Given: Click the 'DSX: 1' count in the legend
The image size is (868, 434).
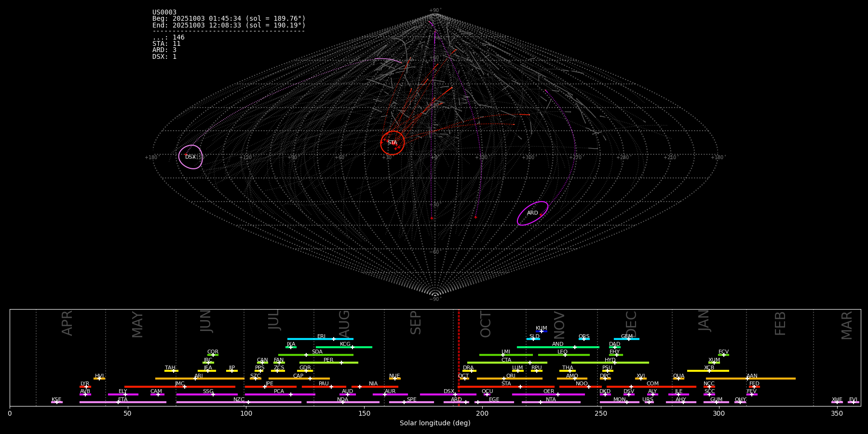Looking at the screenshot, I should [x=164, y=57].
